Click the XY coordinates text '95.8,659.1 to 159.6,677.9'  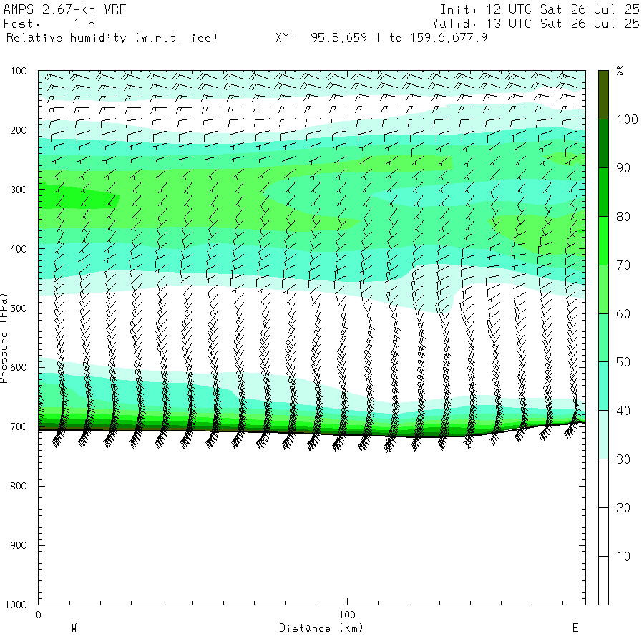tap(399, 38)
